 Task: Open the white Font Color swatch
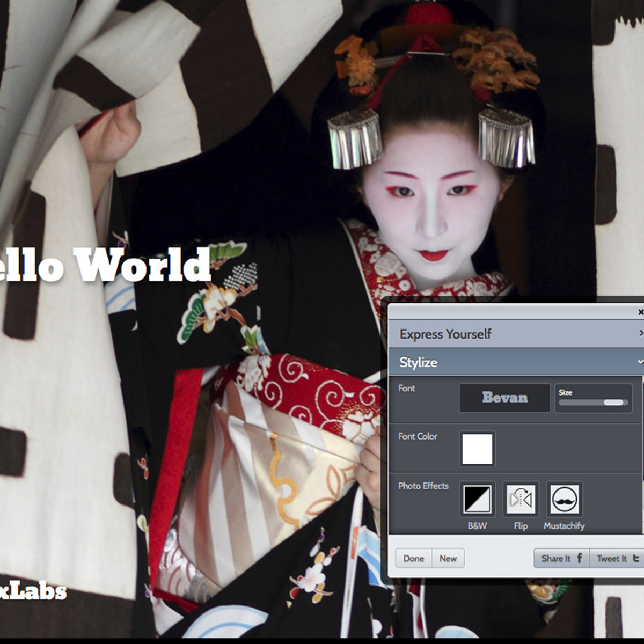477,449
